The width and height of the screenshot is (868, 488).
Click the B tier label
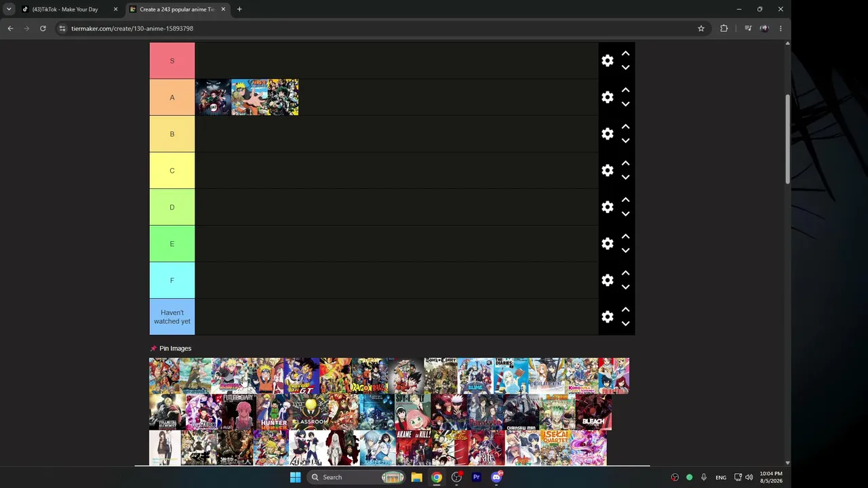(x=172, y=134)
